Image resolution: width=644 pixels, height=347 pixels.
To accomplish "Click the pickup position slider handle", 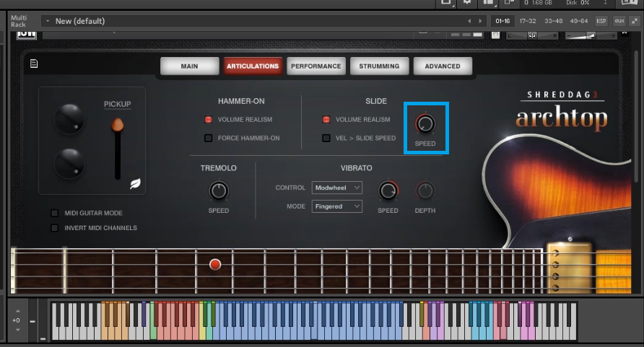I will (118, 125).
